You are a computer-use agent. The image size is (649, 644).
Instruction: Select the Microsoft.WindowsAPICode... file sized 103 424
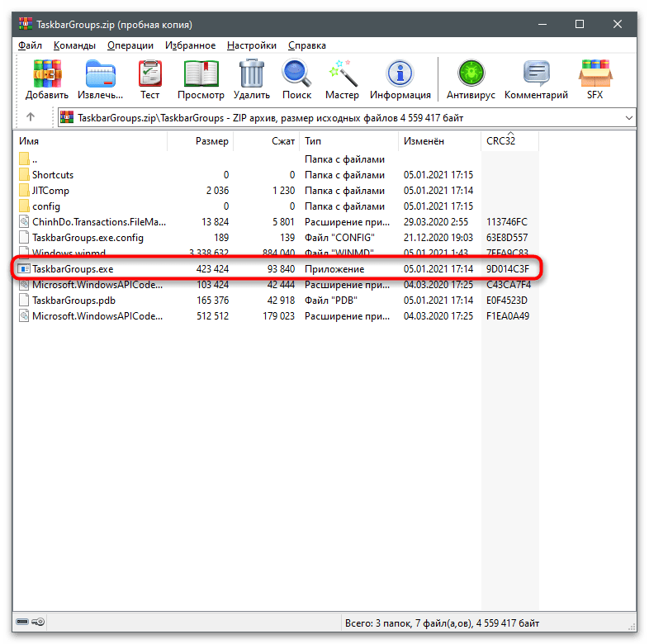pos(97,285)
